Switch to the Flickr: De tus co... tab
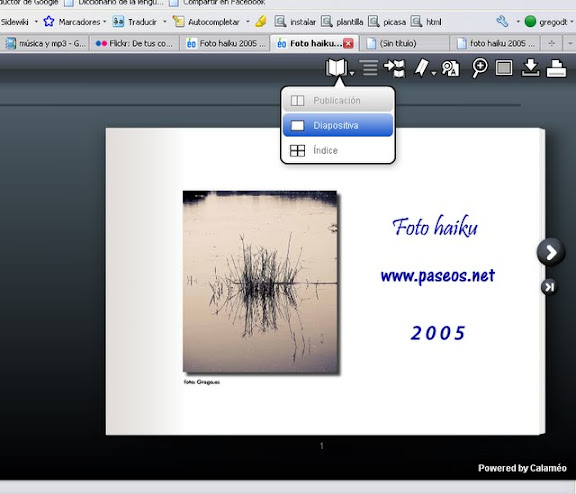This screenshot has width=576, height=494. (134, 43)
